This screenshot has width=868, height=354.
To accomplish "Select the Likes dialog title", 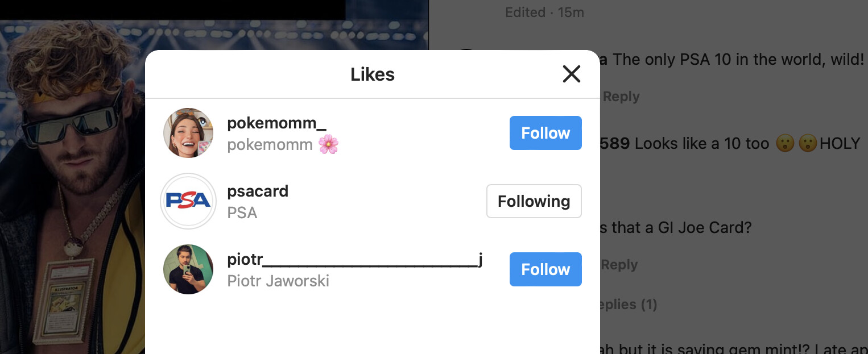I will tap(373, 74).
